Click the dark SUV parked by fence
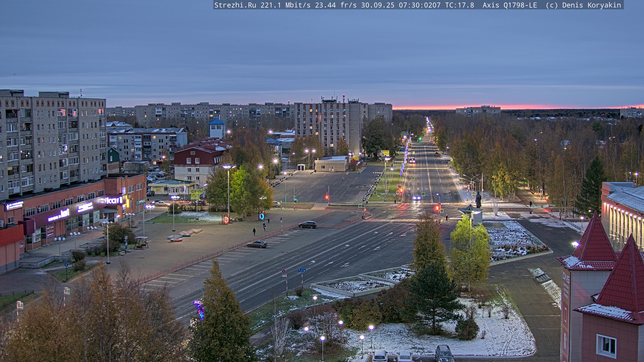Image resolution: width=644 pixels, height=362 pixels. pos(307,225)
